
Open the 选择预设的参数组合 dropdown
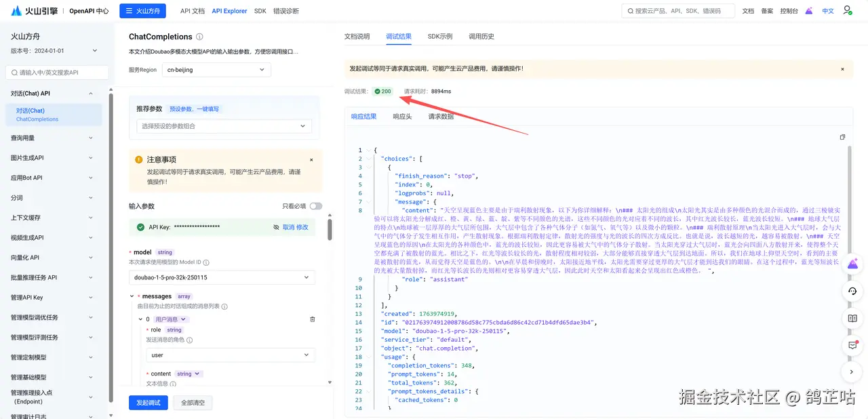(224, 126)
